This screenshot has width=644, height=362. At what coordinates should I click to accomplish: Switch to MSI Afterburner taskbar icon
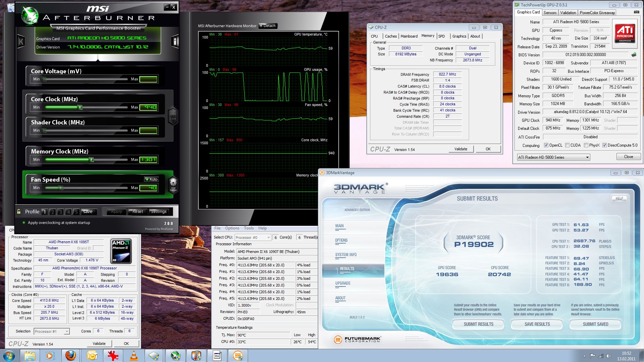click(x=176, y=356)
